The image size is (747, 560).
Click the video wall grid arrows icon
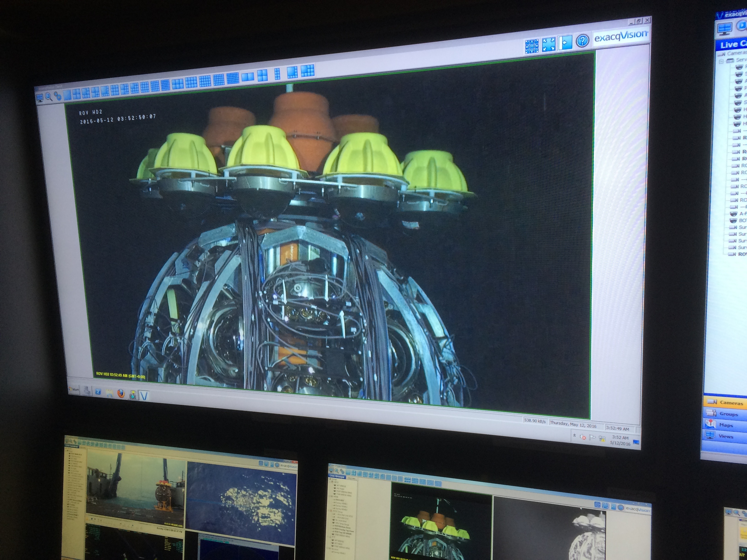tap(532, 46)
